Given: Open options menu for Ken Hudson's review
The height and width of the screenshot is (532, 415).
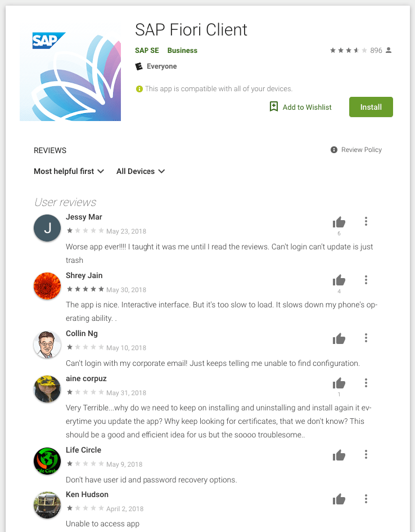Looking at the screenshot, I should 366,499.
